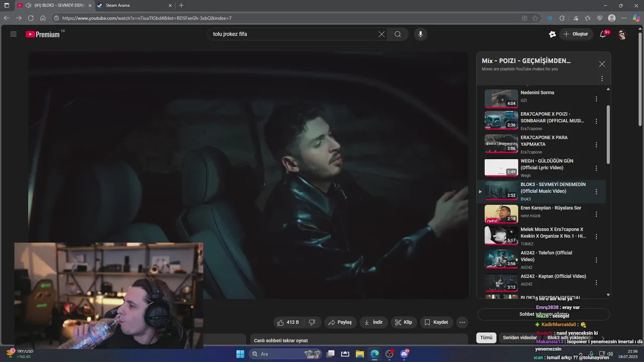Play ERA7CAPONE X POIZI - SONBAHAR thumbnail
Image resolution: width=644 pixels, height=362 pixels.
pos(501,121)
